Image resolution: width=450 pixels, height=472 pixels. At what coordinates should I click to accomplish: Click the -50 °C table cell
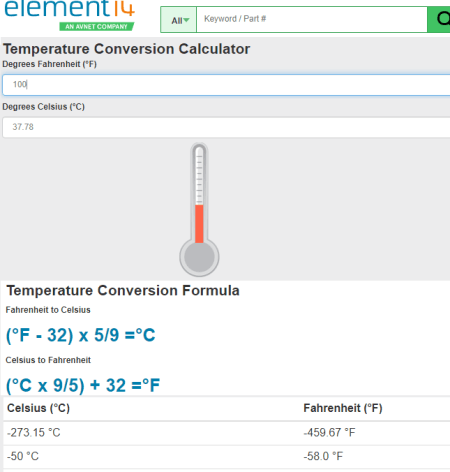(x=23, y=456)
